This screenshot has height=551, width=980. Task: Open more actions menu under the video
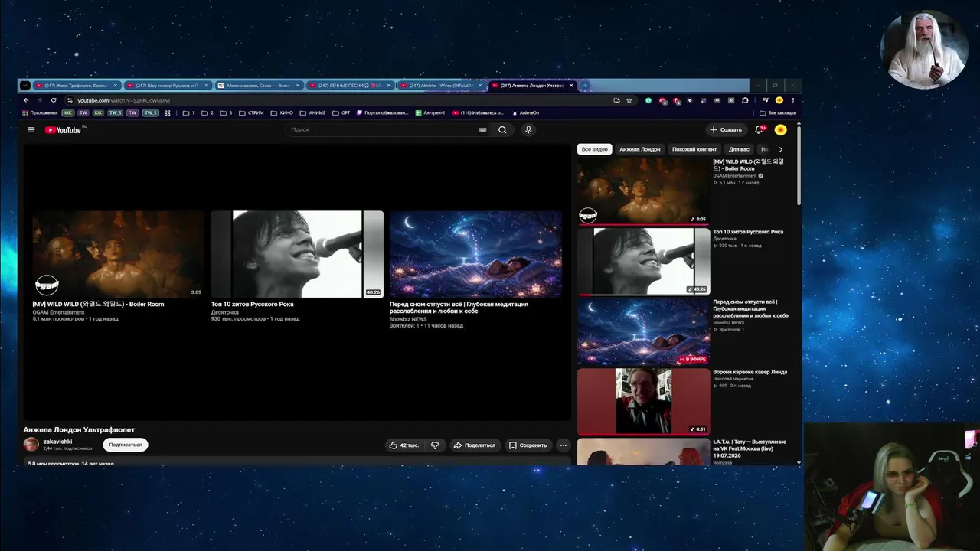(563, 445)
